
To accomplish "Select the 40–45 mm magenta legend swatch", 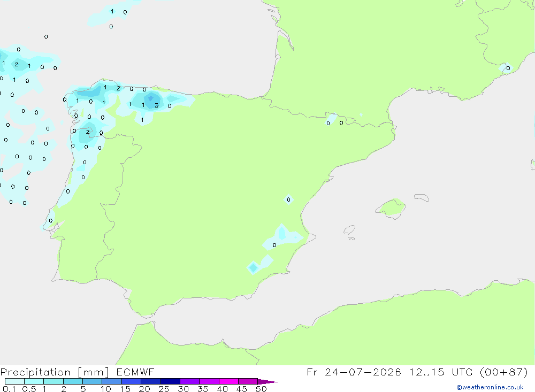I will (x=228, y=381).
